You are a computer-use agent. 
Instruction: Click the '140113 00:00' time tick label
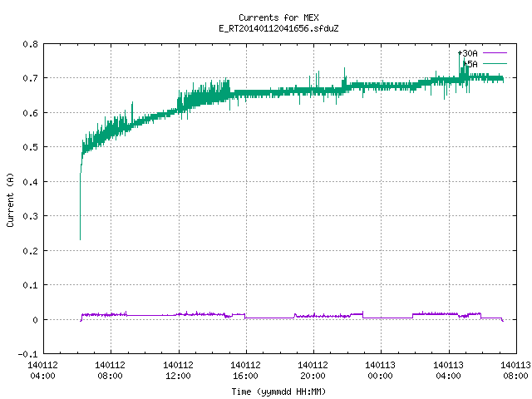tap(380, 371)
